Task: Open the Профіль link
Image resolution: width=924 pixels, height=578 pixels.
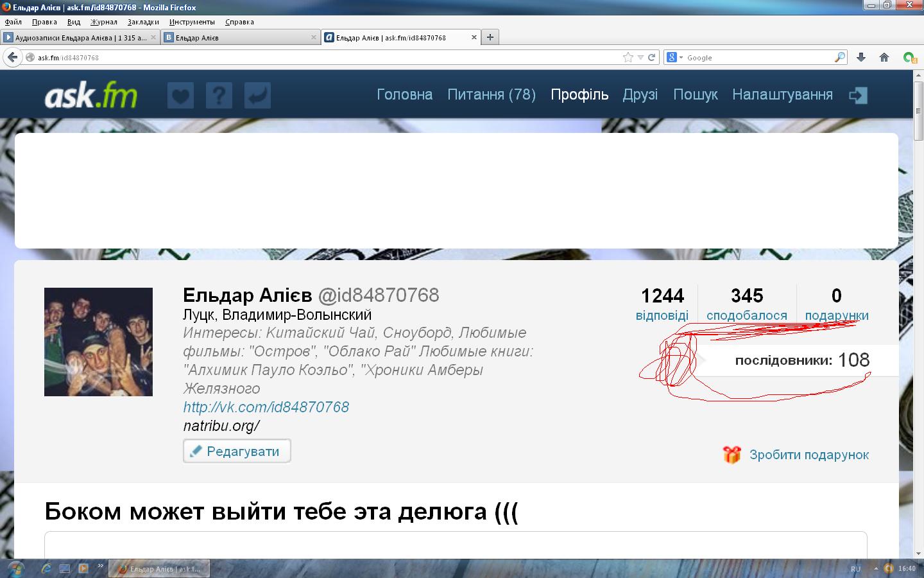Action: tap(579, 94)
